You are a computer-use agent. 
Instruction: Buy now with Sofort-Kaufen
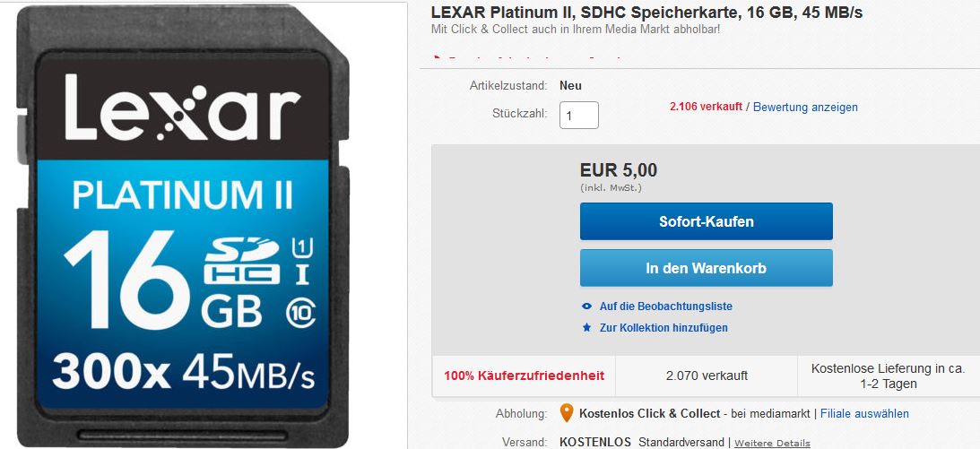(707, 221)
